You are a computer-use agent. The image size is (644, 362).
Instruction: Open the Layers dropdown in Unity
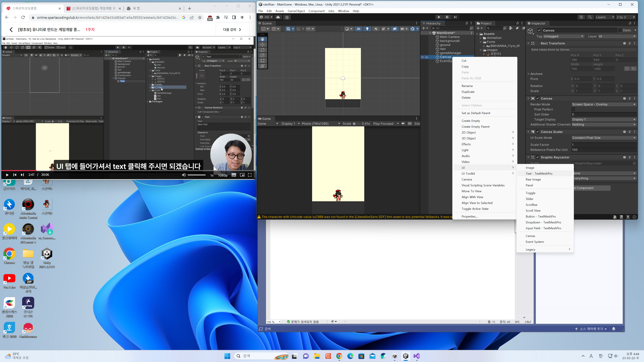coord(605,17)
